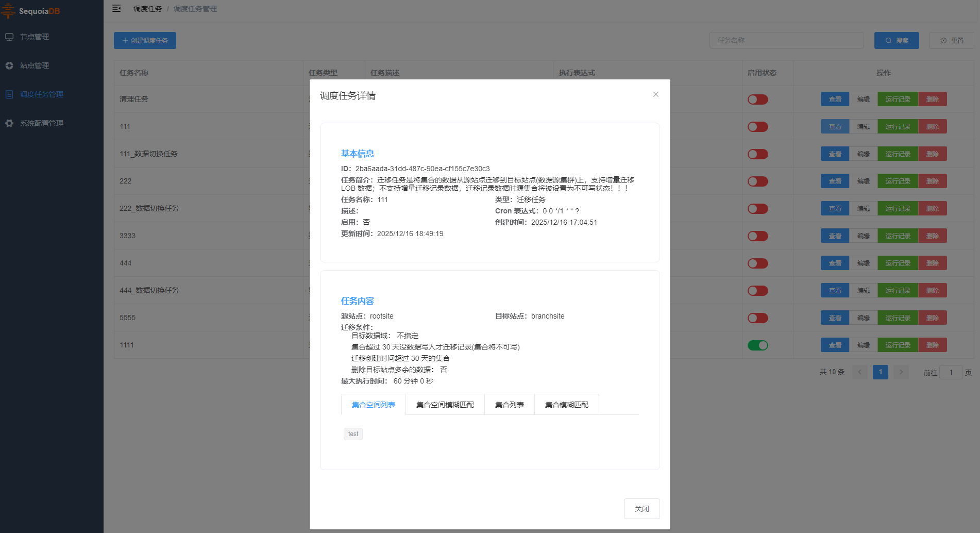Screen dimensions: 980x533
Task: Click 编辑 button for 444 row
Action: point(864,263)
